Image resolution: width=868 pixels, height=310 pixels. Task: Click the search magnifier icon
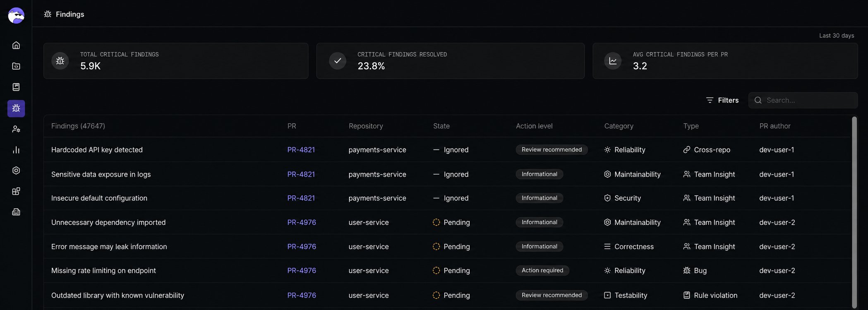pyautogui.click(x=758, y=100)
